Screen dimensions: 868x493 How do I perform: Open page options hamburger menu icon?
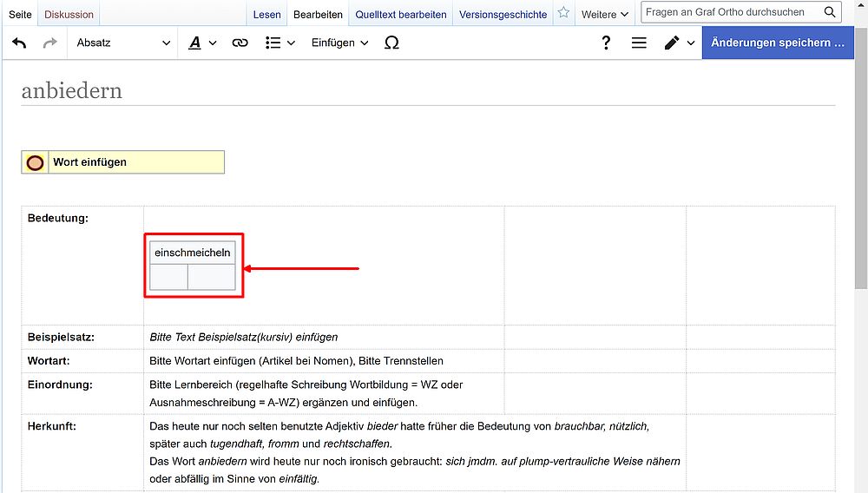(639, 43)
